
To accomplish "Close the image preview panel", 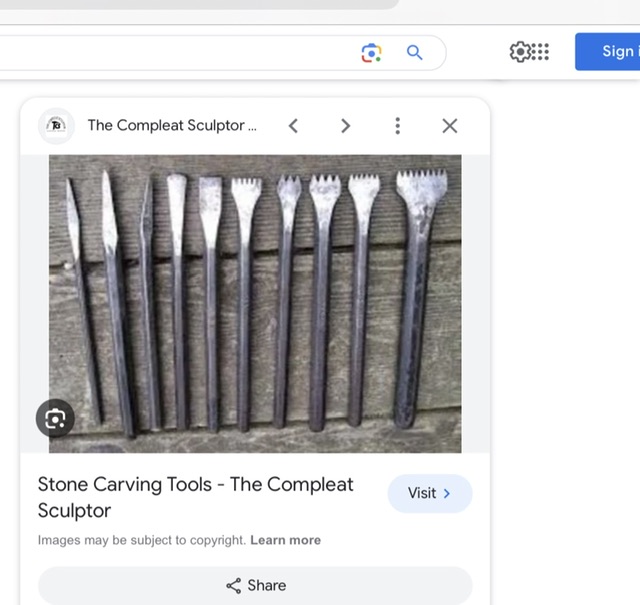I will tap(449, 126).
